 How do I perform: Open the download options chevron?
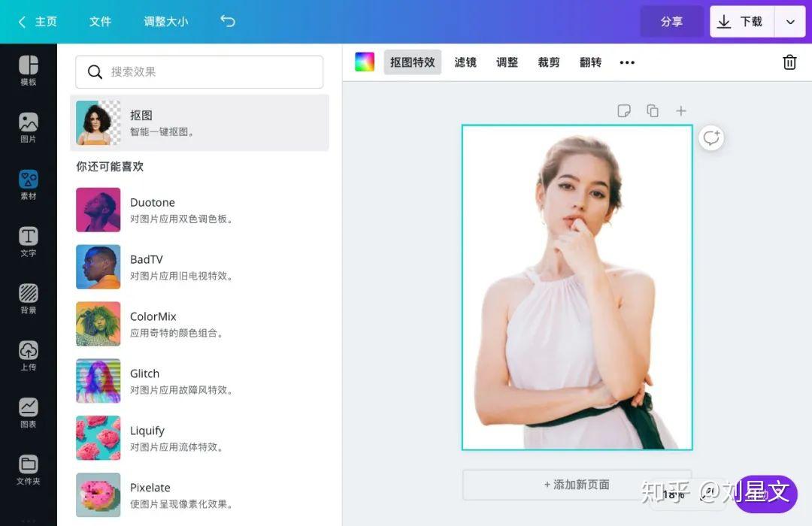click(x=790, y=22)
